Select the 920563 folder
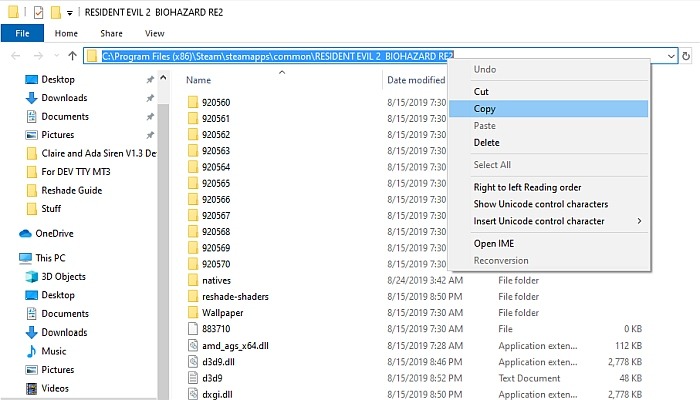 [216, 151]
